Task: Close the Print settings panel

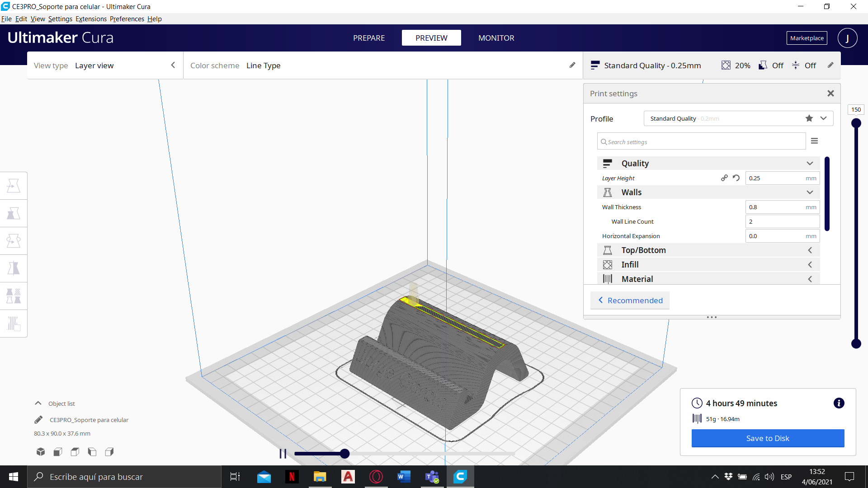Action: pos(830,94)
